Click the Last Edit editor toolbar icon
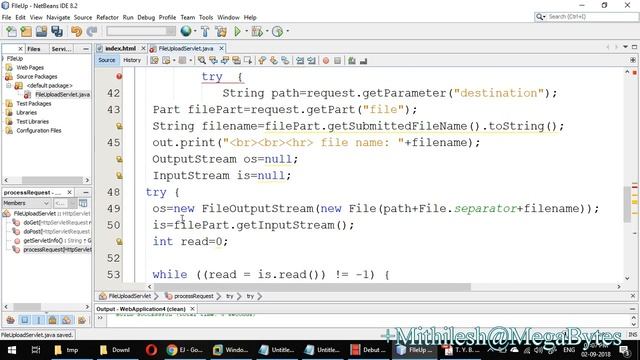 click(x=154, y=60)
